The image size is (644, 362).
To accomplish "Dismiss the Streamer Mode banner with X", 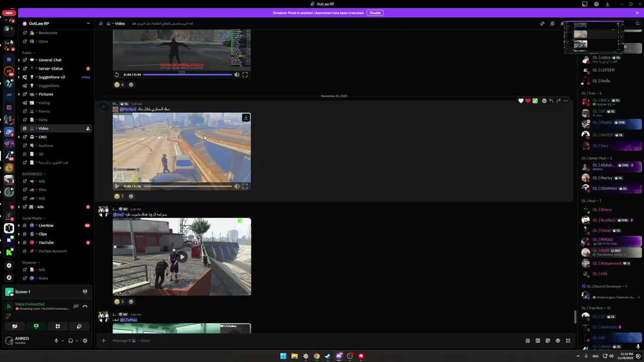I will [637, 13].
